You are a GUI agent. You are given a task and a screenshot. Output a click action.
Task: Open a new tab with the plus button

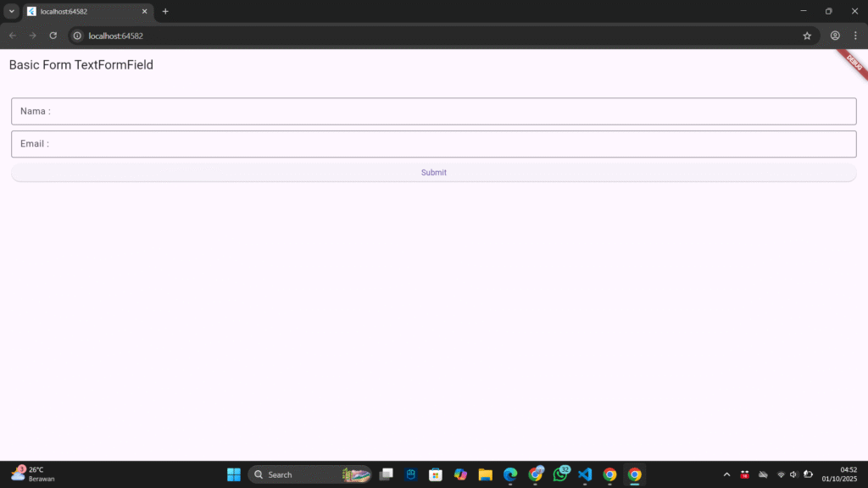point(165,11)
